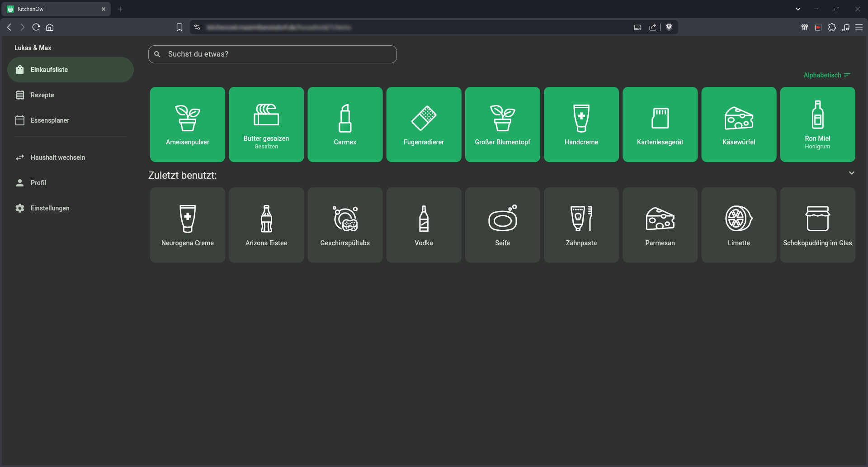
Task: Click the Ameisenpulver plant icon tile
Action: (x=187, y=118)
